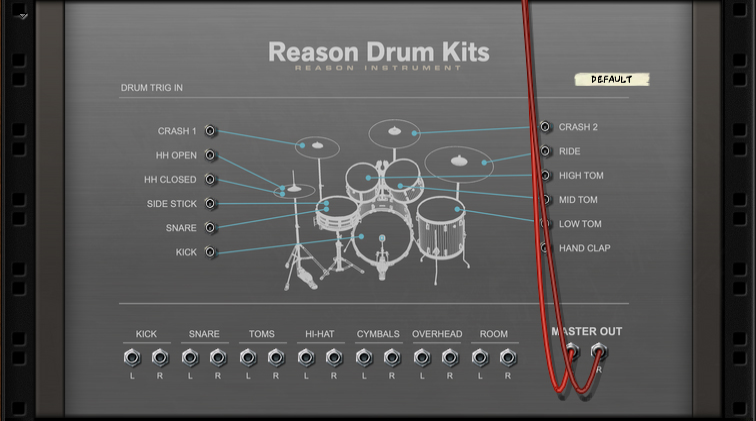Viewport: 756px width, 421px height.
Task: Click the KICK left audio output jack
Action: click(132, 358)
